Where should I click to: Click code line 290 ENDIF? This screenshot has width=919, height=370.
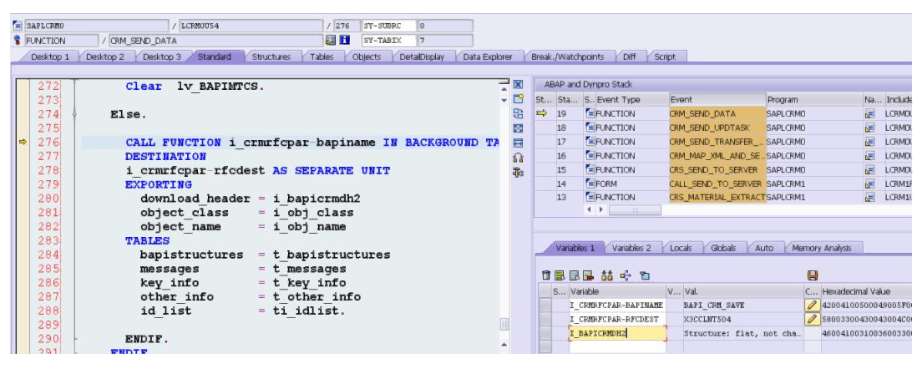(147, 339)
